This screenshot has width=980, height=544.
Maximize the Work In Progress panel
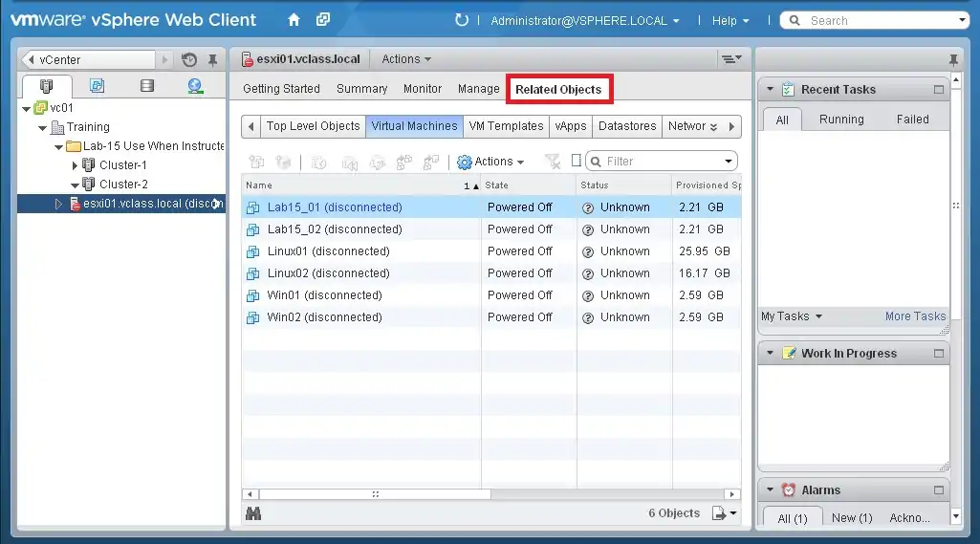click(939, 354)
